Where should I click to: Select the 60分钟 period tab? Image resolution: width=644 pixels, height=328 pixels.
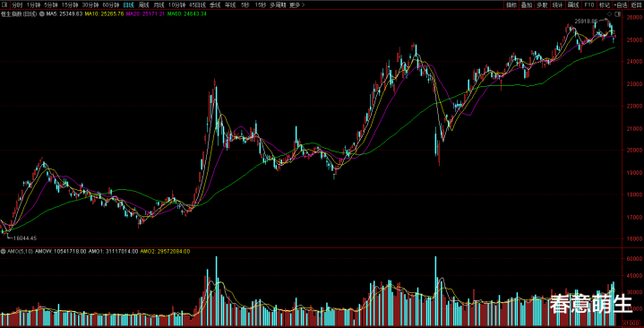tap(111, 5)
